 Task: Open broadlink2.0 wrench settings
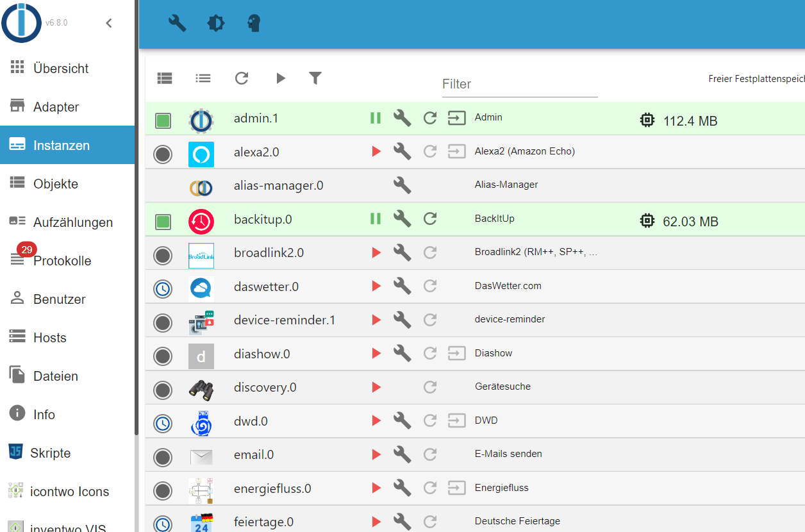click(402, 253)
